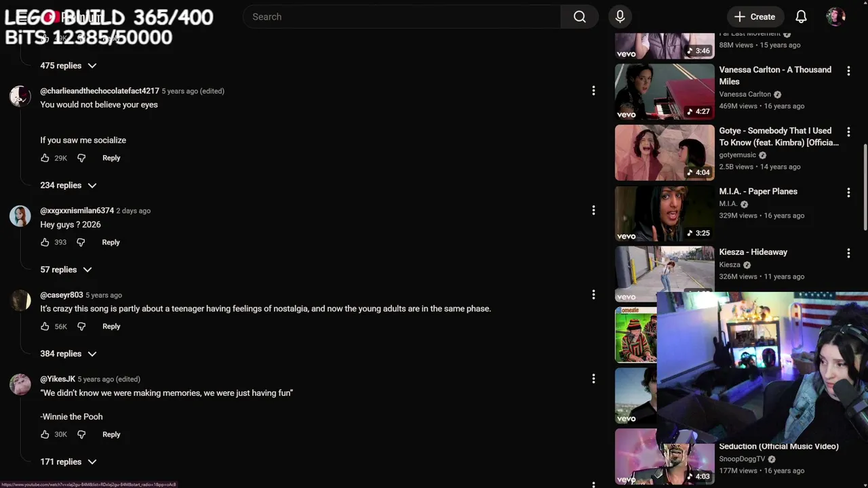Viewport: 868px width, 488px height.
Task: Dislike the charlieandthechocolatefact4217 comment
Action: click(x=81, y=158)
